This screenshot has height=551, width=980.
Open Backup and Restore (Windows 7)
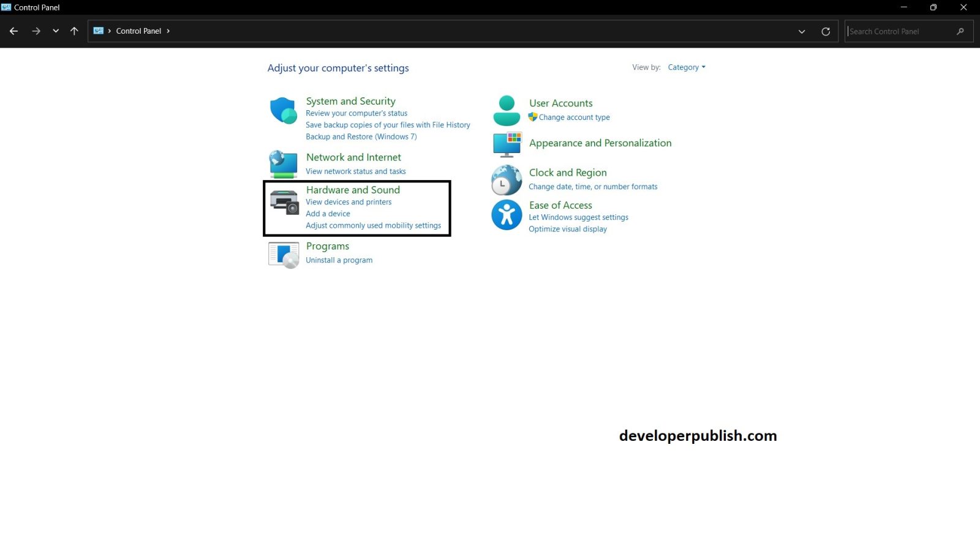[x=361, y=137]
